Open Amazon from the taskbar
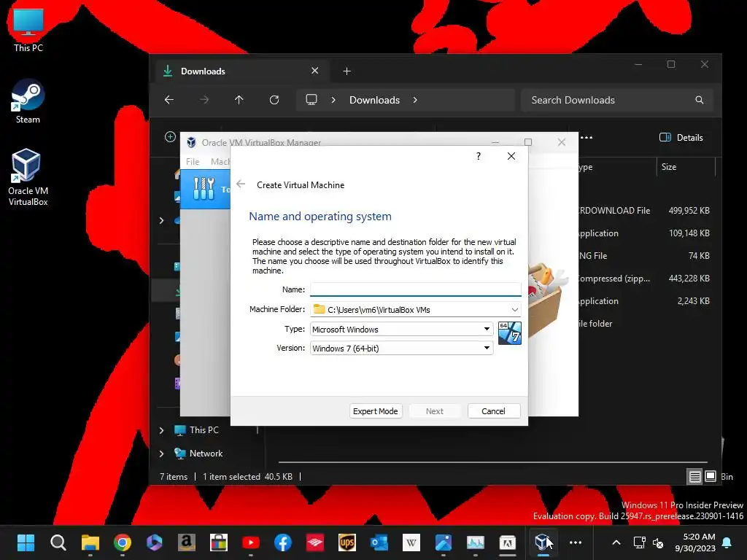The width and height of the screenshot is (747, 560). 186,542
